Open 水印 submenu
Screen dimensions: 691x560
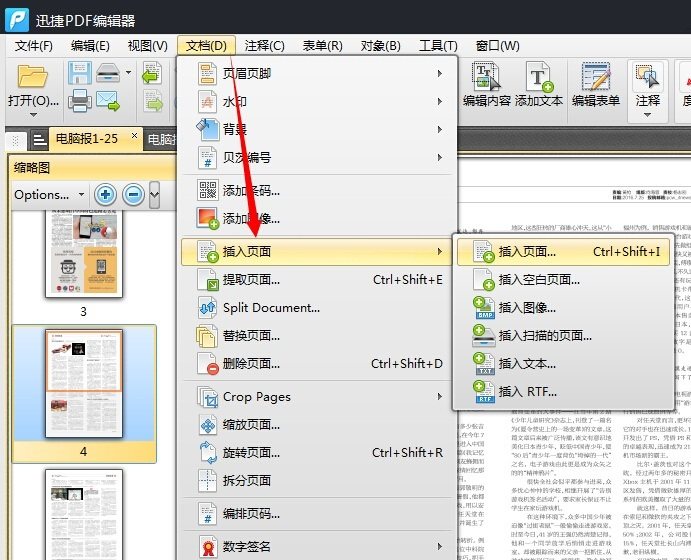coord(317,101)
